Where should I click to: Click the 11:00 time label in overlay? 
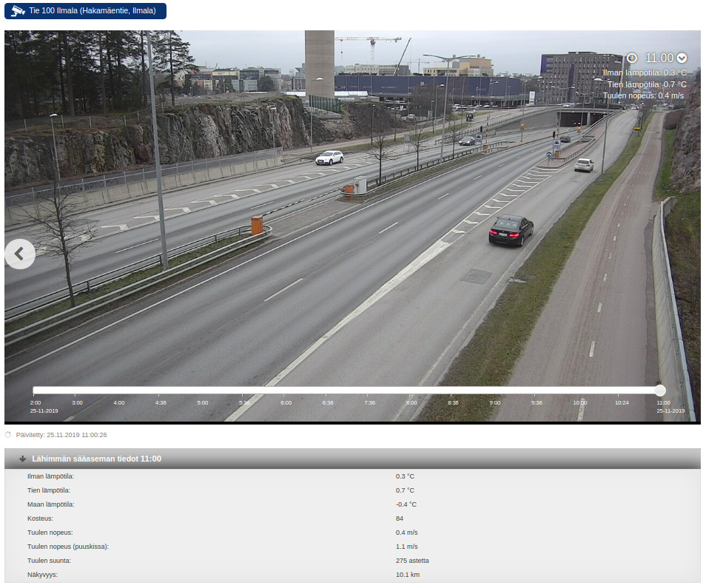click(659, 58)
